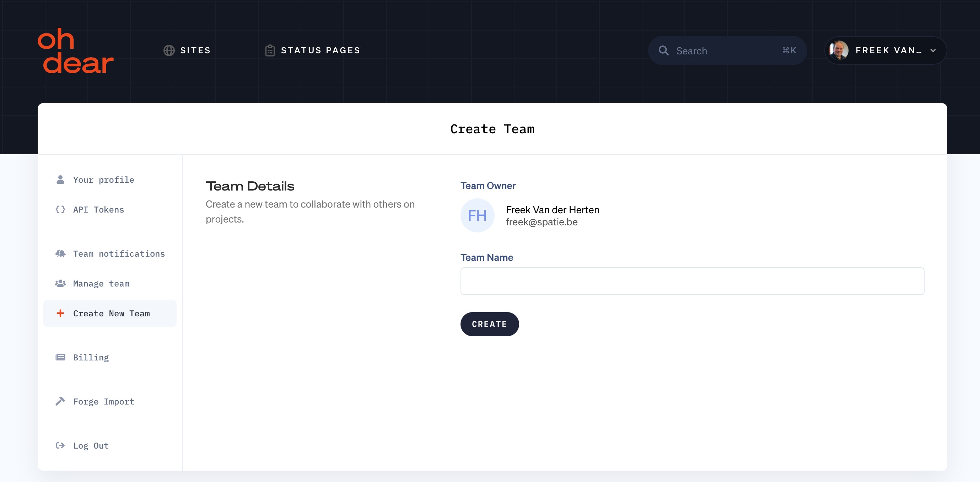Viewport: 980px width, 482px height.
Task: Click the person icon for Your profile
Action: tap(60, 180)
